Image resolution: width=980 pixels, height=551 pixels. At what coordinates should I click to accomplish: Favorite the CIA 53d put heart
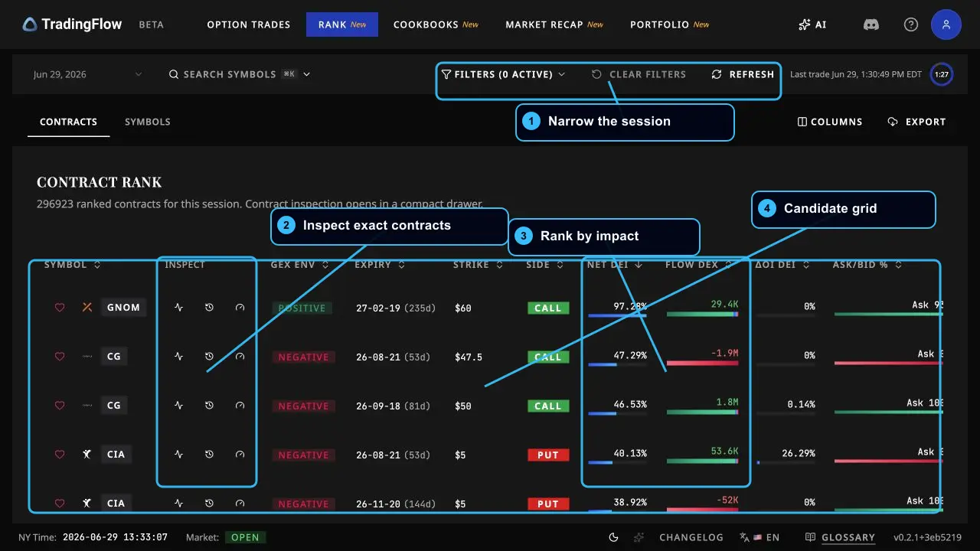coord(60,455)
